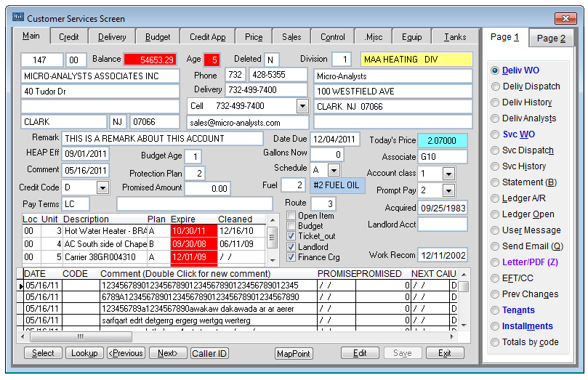This screenshot has width=588, height=380.
Task: Click the yellow MAA HEATING DIV field
Action: 416,60
